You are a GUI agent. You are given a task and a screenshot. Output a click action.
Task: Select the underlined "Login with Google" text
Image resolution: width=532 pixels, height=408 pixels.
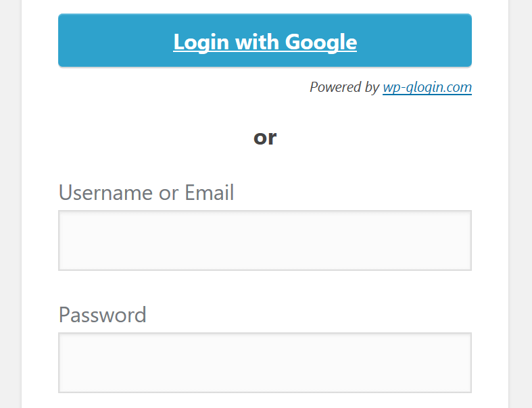click(264, 42)
